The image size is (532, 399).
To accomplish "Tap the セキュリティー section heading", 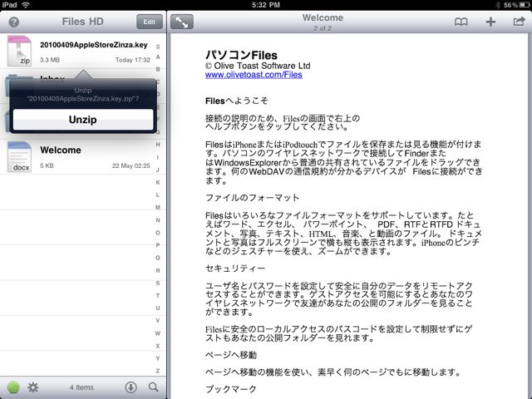I will 235,268.
